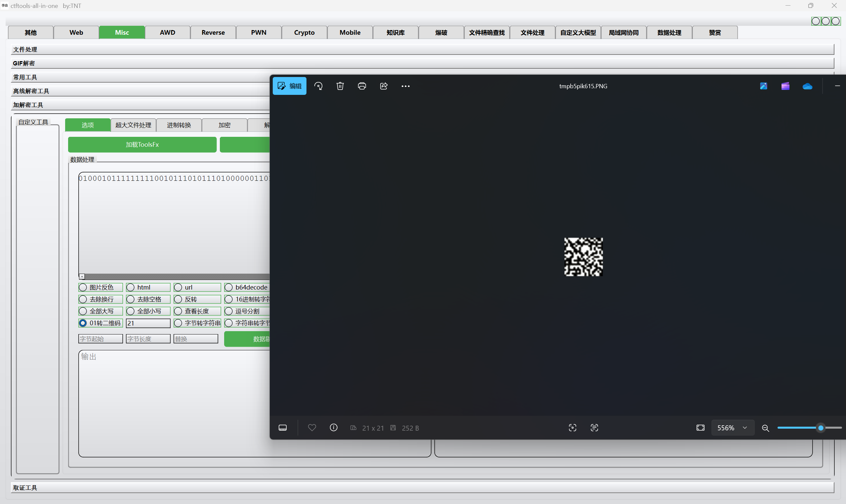Image resolution: width=846 pixels, height=504 pixels.
Task: Select the 01转二维码 radio option
Action: (x=100, y=323)
